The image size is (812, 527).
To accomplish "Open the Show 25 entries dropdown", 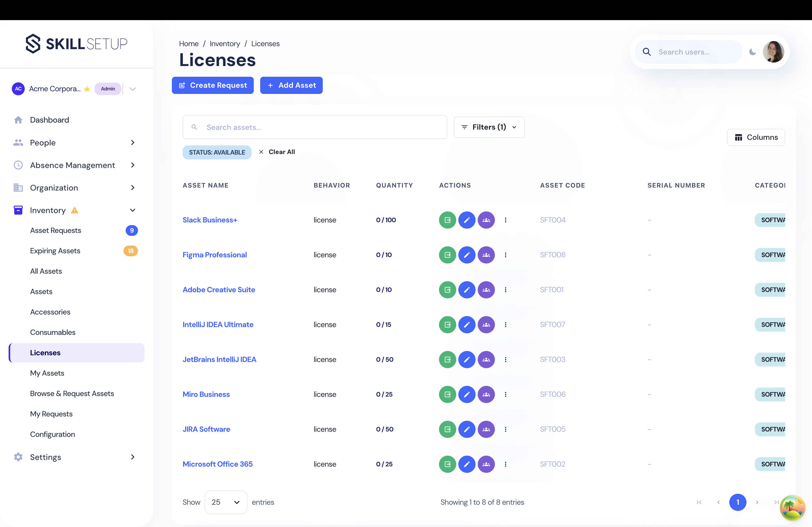I will [225, 502].
